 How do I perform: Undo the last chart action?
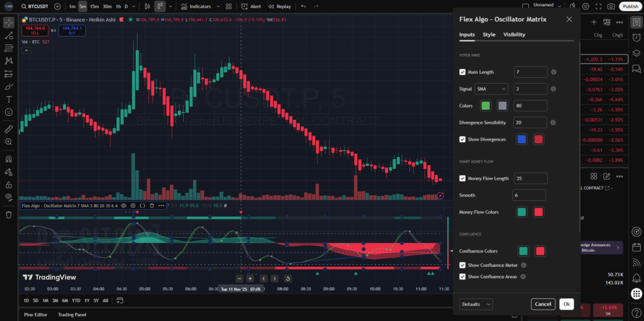pyautogui.click(x=303, y=6)
